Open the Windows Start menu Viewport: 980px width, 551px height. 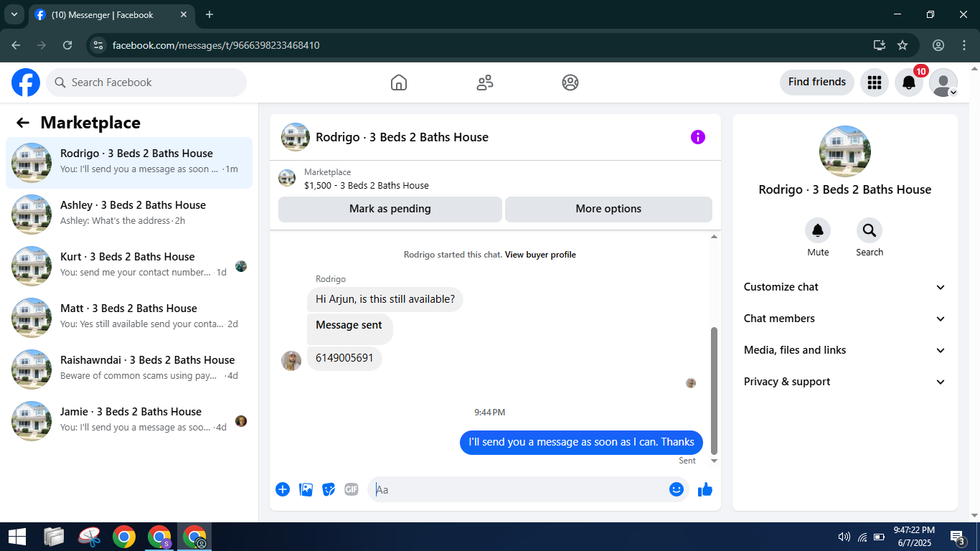click(17, 537)
